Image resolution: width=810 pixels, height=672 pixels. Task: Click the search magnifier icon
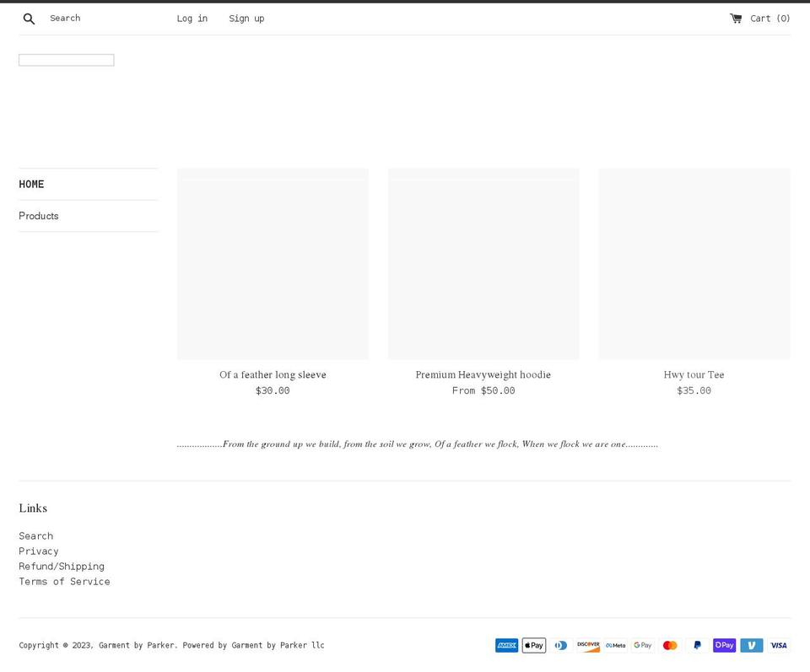tap(29, 18)
